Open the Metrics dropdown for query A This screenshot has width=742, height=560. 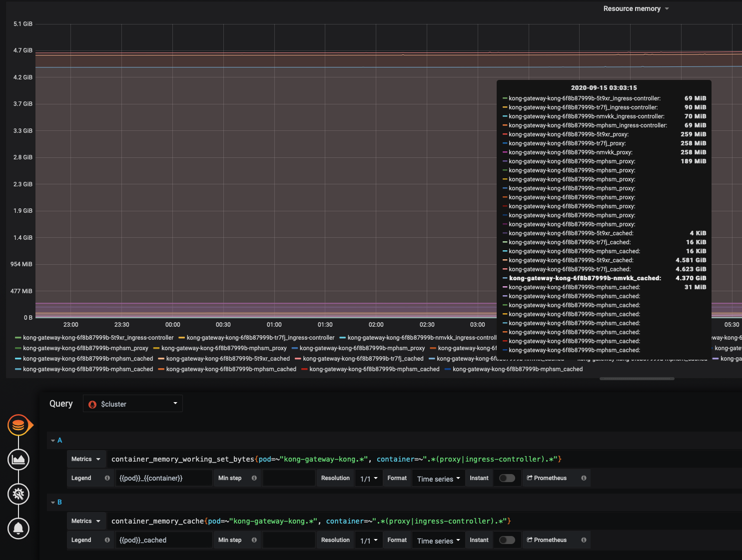(86, 459)
